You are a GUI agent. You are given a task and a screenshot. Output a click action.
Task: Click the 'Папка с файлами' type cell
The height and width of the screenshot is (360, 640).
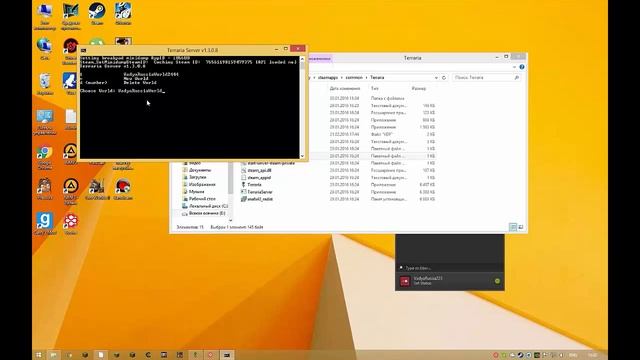[x=387, y=98]
